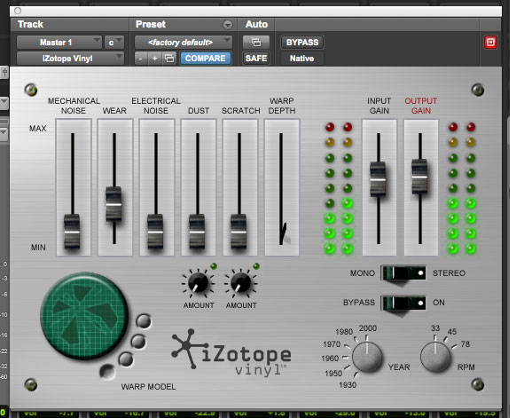This screenshot has width=532, height=418.
Task: Enable the SAFE automation button
Action: 256,59
